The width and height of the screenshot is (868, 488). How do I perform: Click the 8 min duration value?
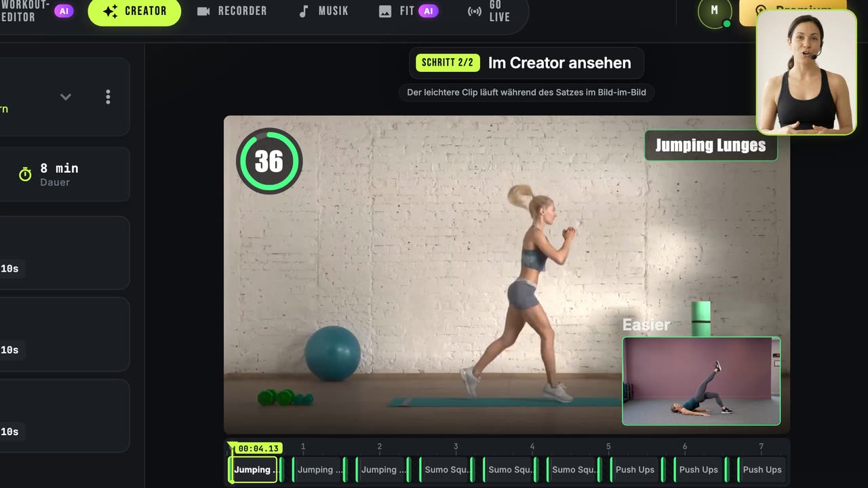[x=59, y=168]
